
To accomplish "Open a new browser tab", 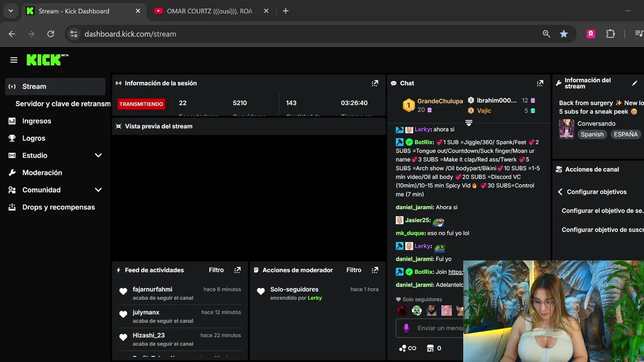I will pos(286,11).
